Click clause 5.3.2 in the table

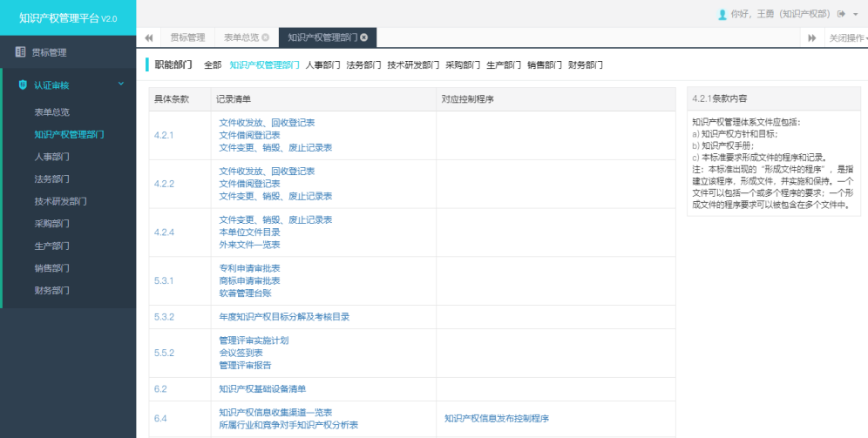click(x=164, y=317)
